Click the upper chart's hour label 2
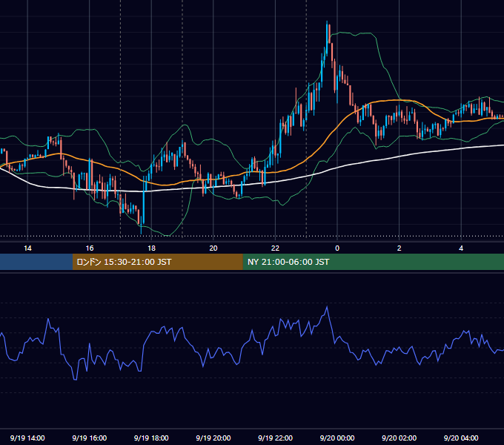Image resolution: width=504 pixels, height=445 pixels. pyautogui.click(x=399, y=248)
